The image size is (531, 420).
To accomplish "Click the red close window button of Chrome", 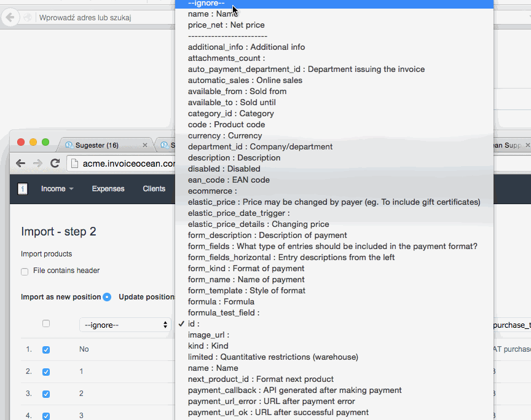I will (21, 142).
